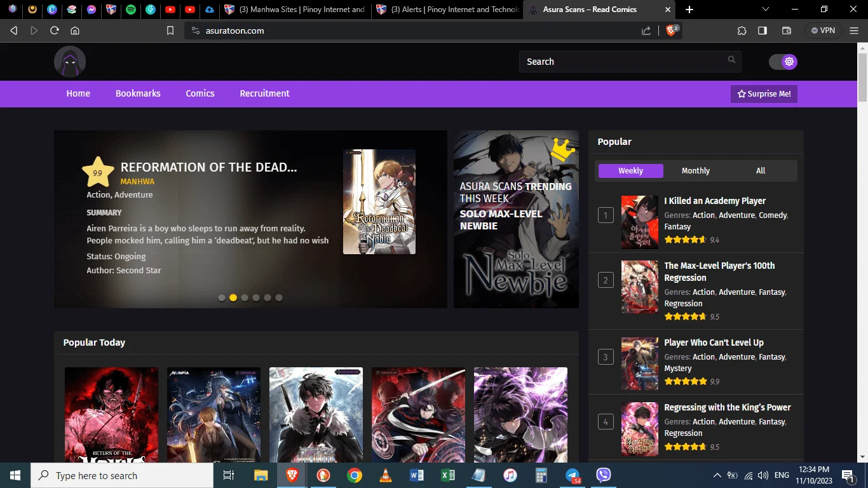
Task: Click the magnifier icon in the site search
Action: coord(732,60)
